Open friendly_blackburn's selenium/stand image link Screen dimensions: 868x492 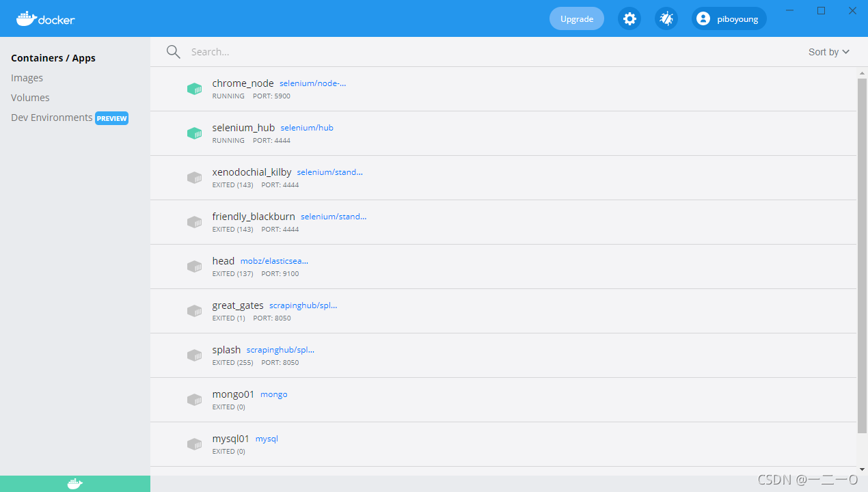[334, 217]
